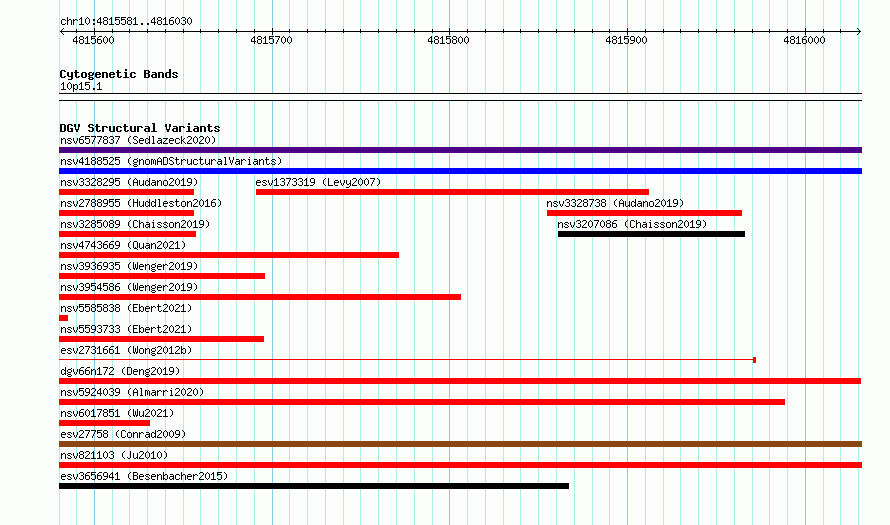Open nsv3207086 (Chaisson2019) label

click(632, 224)
